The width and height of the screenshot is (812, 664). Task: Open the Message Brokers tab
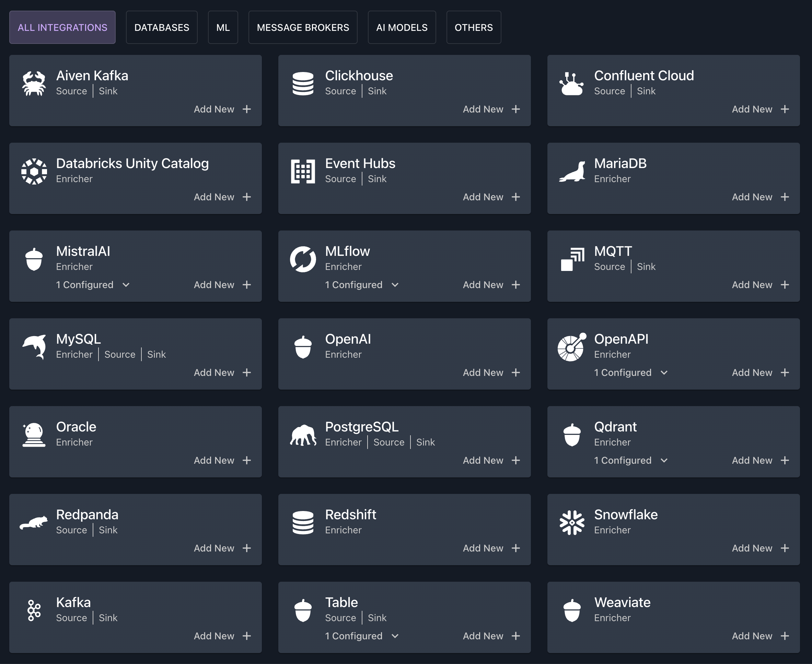pos(303,27)
